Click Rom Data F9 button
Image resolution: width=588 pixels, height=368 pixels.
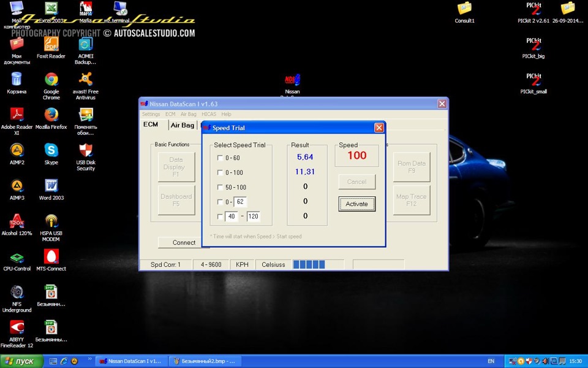[x=412, y=167]
